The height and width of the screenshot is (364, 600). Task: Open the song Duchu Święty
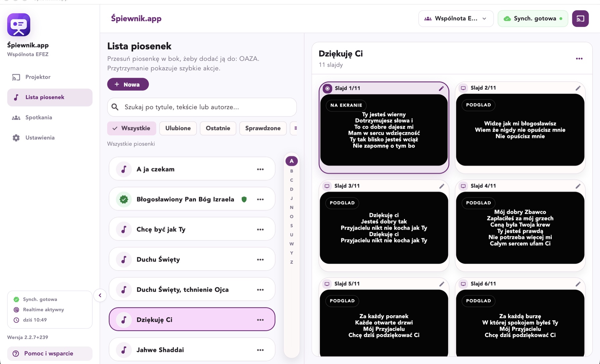pos(192,259)
